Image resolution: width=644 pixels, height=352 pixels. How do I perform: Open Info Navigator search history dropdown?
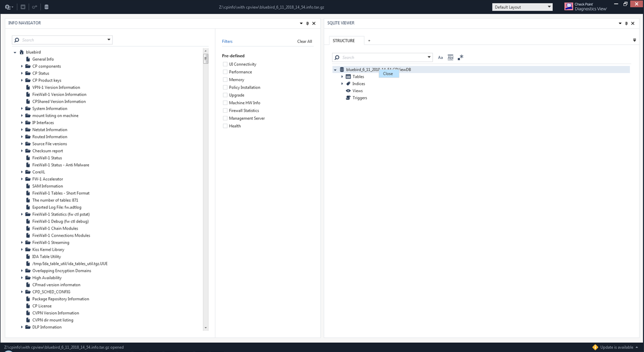[x=109, y=40]
